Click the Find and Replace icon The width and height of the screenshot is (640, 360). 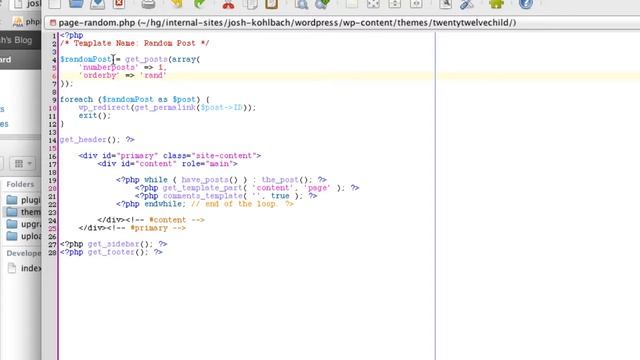pos(322,4)
